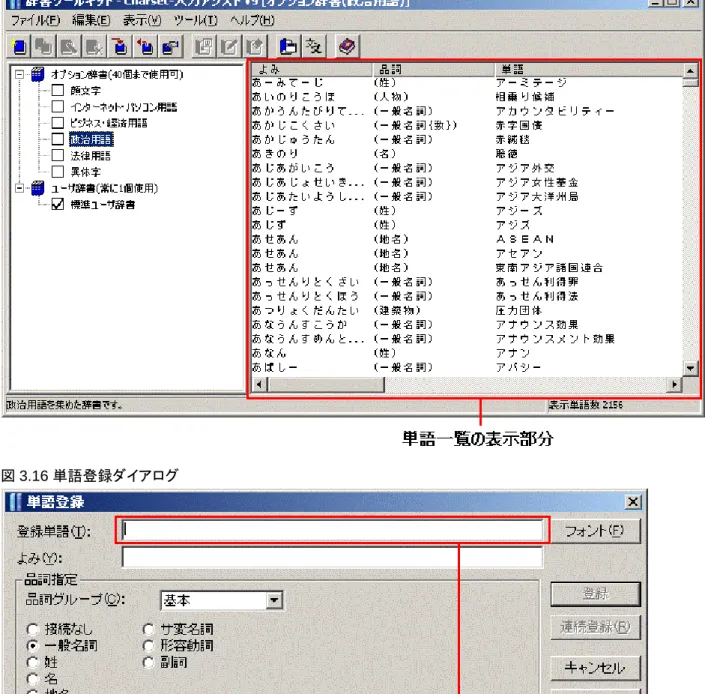
Task: Click the blue folder toolbar icon
Action: [288, 46]
